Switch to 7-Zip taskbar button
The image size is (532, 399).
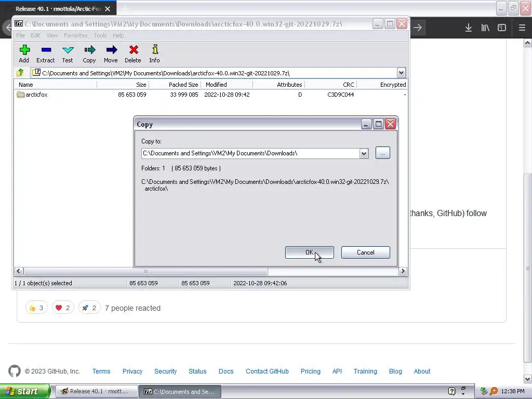pyautogui.click(x=180, y=391)
